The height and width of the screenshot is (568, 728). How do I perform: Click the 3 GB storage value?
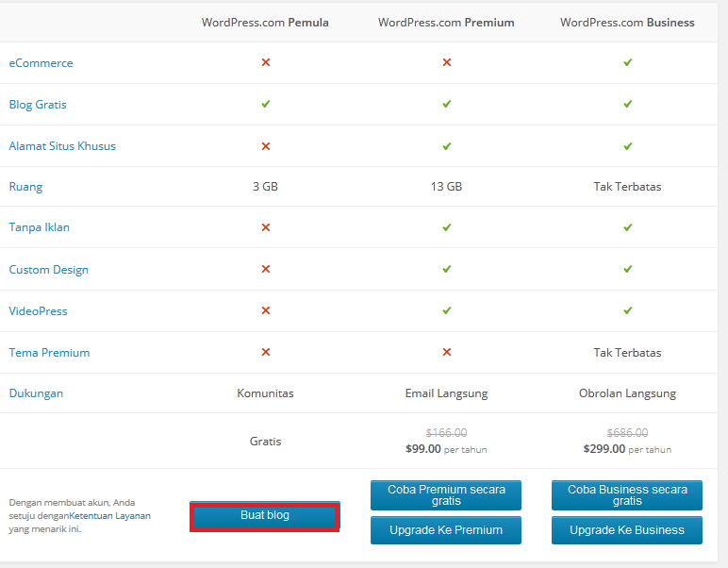[265, 187]
